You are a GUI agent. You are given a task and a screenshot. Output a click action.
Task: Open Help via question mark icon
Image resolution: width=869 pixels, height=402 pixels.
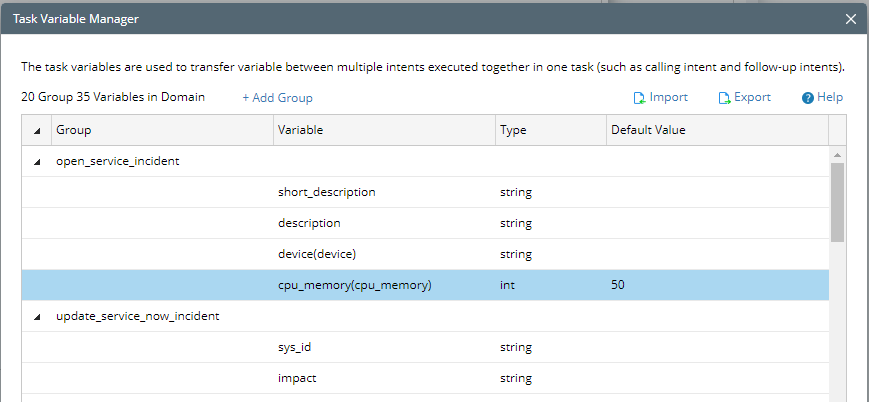[x=807, y=98]
